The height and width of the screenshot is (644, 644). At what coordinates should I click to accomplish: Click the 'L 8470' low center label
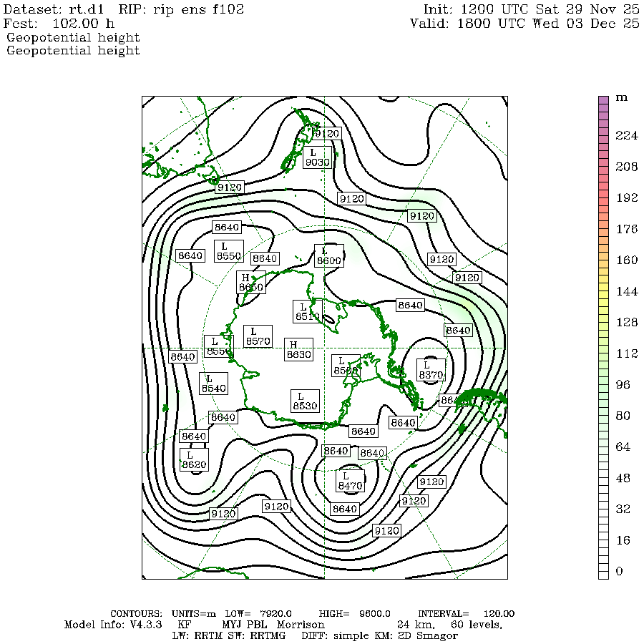coord(351,481)
